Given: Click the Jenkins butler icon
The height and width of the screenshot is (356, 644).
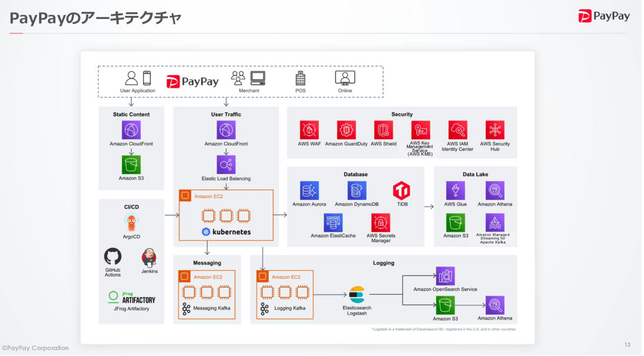Looking at the screenshot, I should click(149, 257).
